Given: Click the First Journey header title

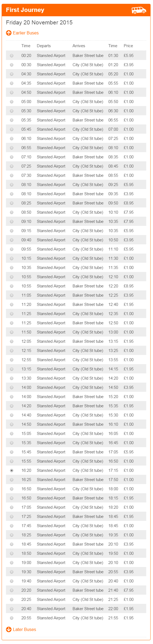Looking at the screenshot, I should [25, 10].
